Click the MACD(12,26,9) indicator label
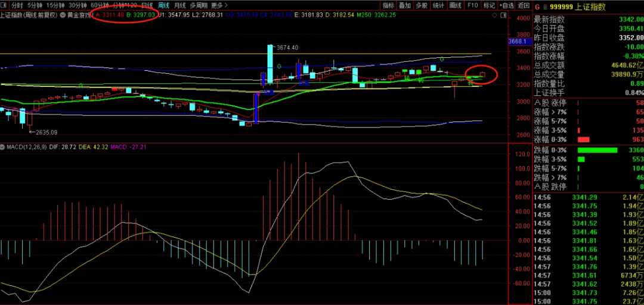 (x=27, y=147)
